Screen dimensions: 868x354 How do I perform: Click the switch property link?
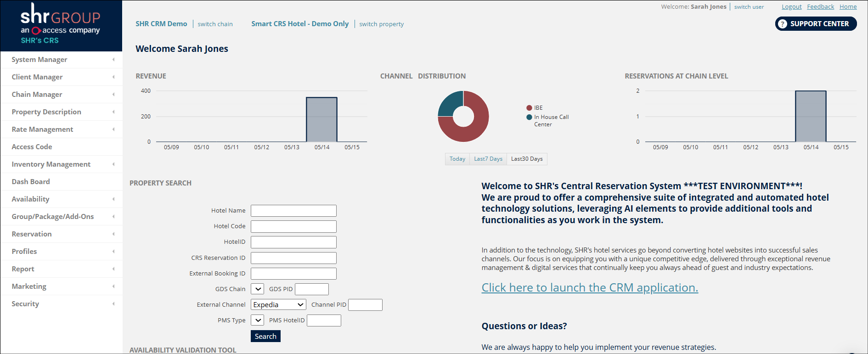click(x=381, y=24)
